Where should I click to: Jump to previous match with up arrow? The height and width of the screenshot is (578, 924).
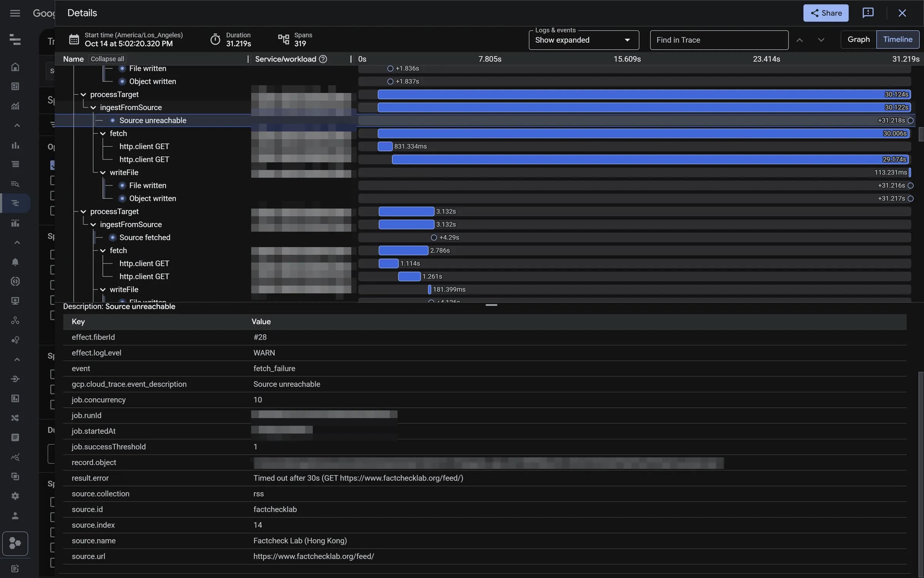[x=800, y=40]
